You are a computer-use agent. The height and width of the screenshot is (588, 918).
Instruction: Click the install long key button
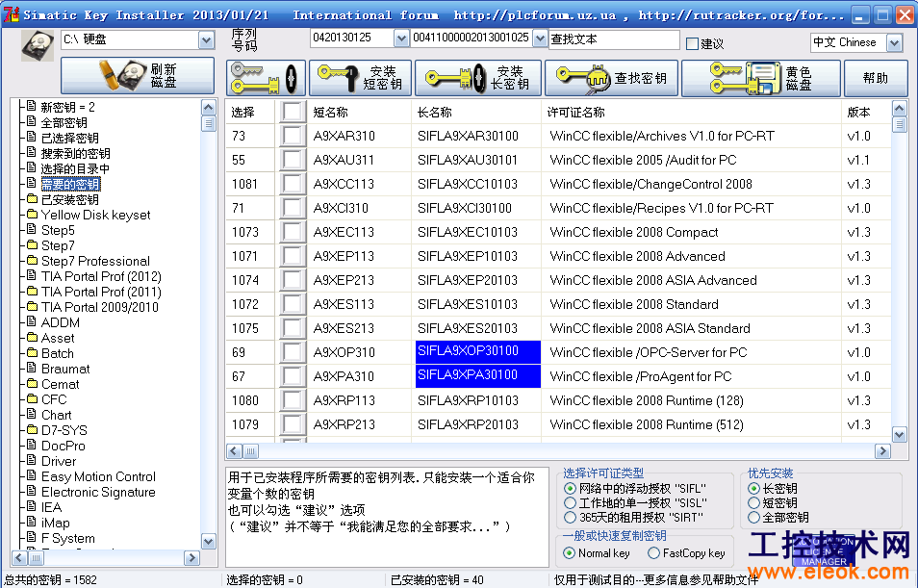[x=477, y=78]
